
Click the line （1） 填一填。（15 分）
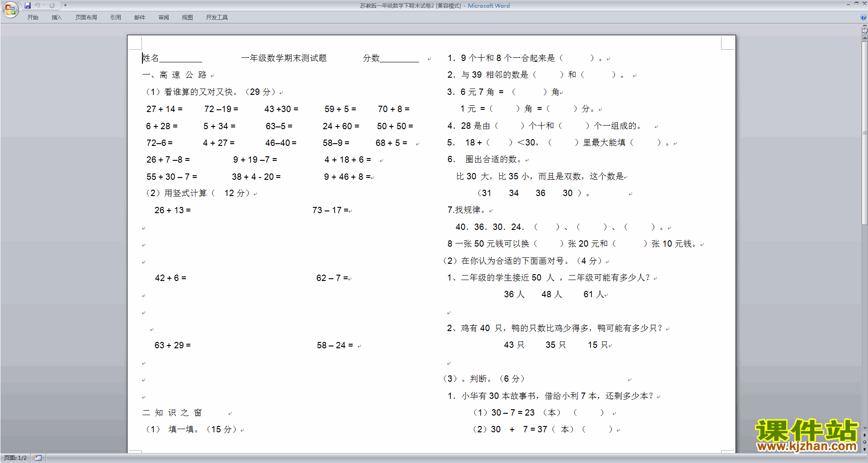[x=192, y=429]
